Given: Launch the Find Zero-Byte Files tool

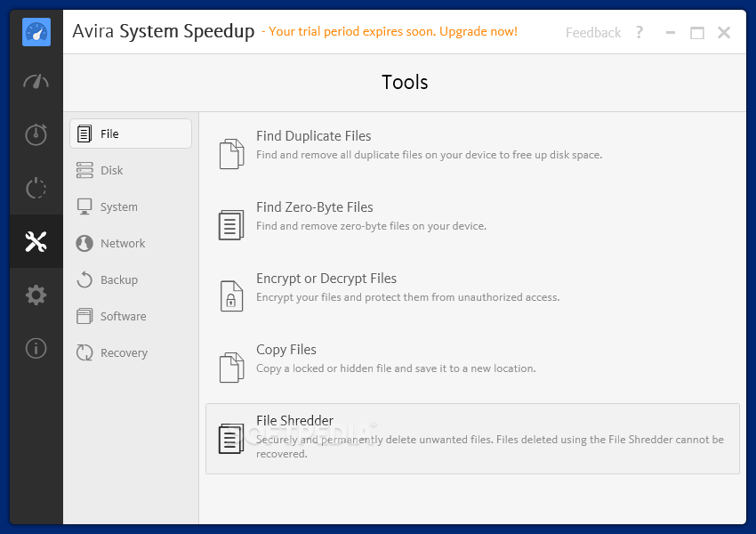Looking at the screenshot, I should pos(314,207).
